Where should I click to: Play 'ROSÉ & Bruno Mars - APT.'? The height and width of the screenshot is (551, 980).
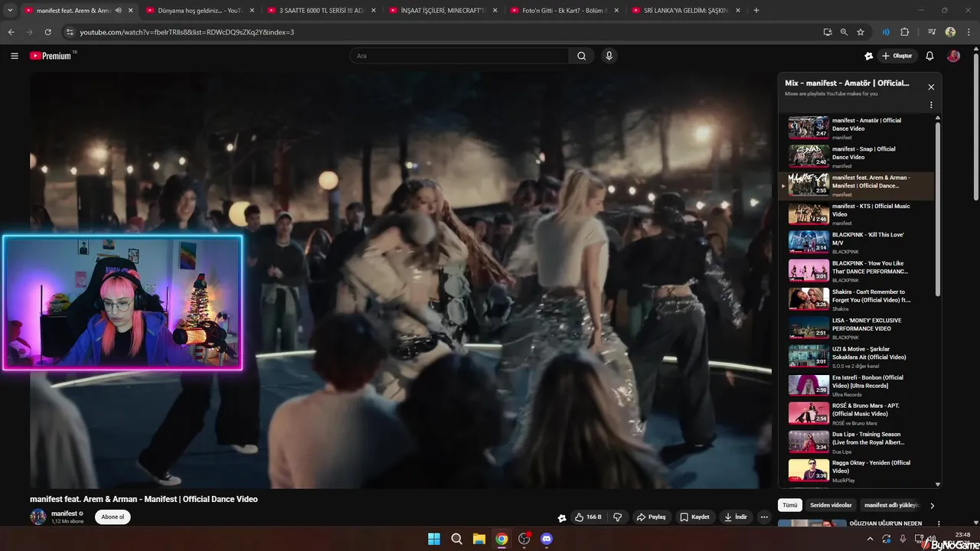coord(856,413)
